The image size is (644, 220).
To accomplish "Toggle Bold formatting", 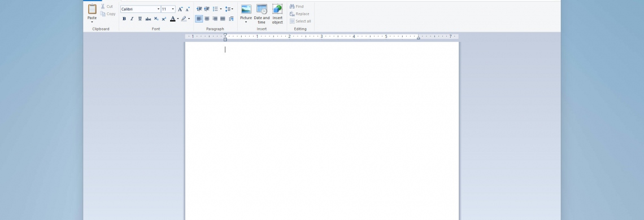I will tap(124, 19).
